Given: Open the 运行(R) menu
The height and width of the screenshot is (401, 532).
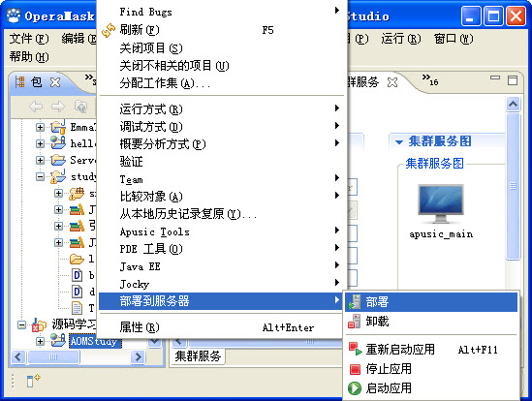Looking at the screenshot, I should coord(401,39).
